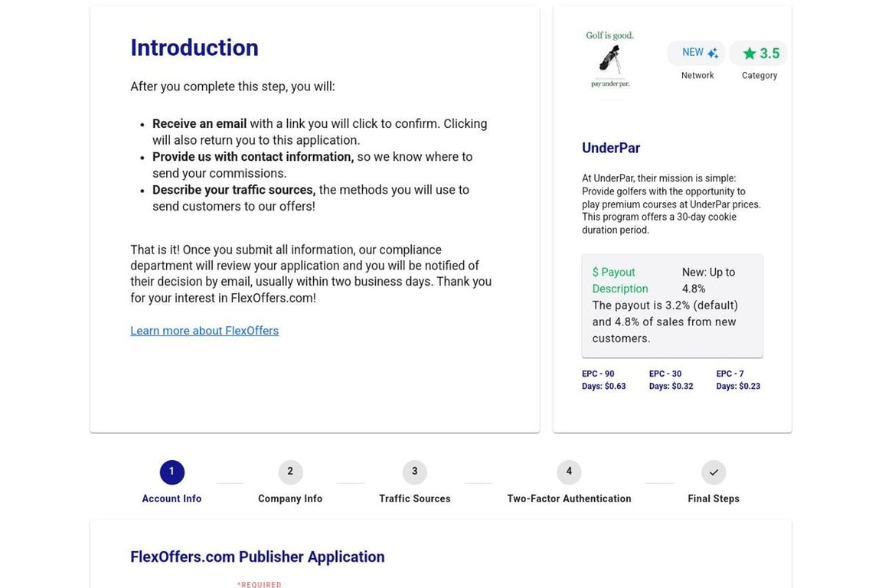
Task: Click the Category label under the rating
Action: [759, 75]
